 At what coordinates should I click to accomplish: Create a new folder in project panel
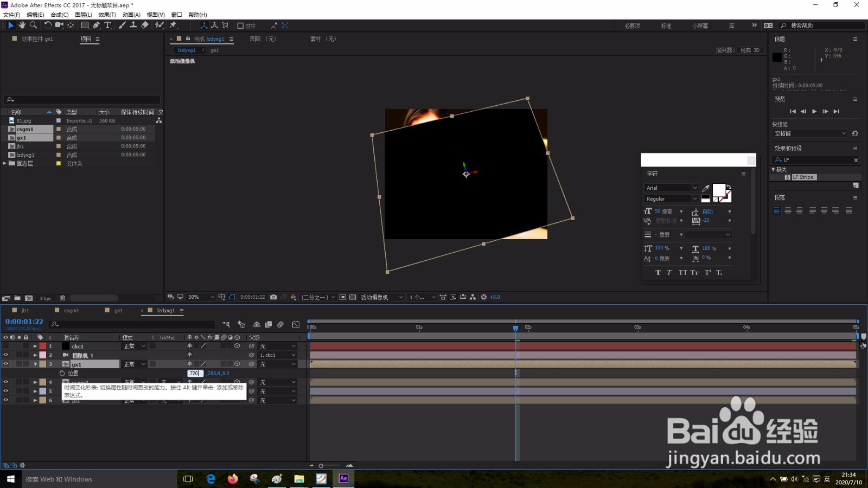tap(17, 298)
